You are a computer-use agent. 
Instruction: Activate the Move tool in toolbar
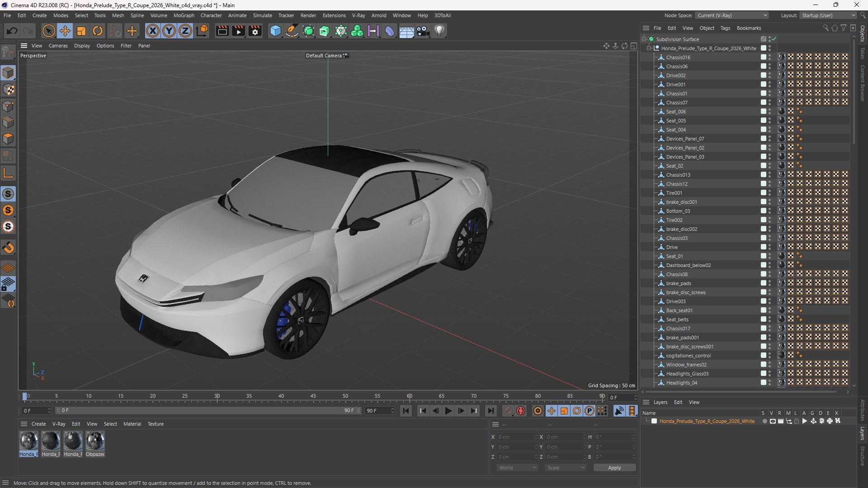[65, 31]
